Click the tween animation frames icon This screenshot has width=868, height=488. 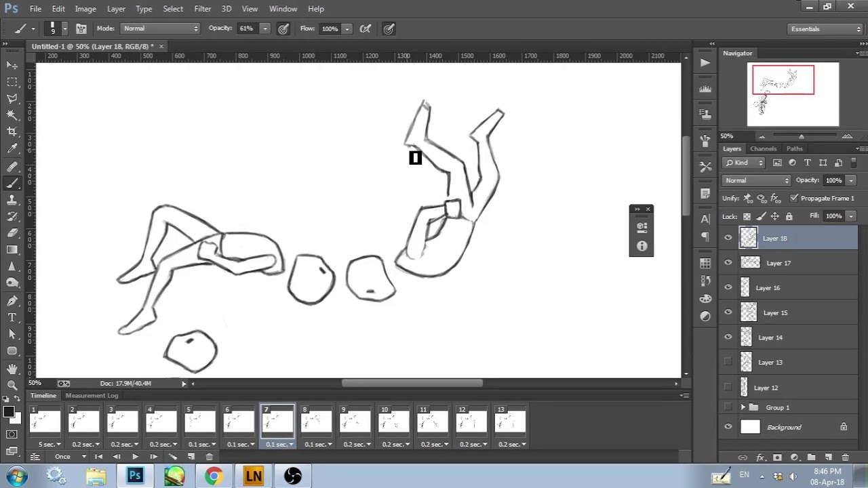tap(173, 457)
